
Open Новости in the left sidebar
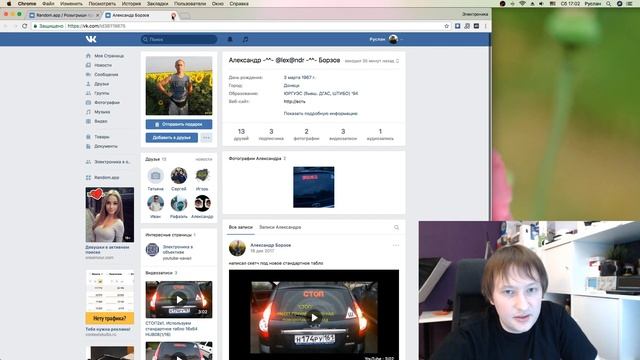[103, 65]
